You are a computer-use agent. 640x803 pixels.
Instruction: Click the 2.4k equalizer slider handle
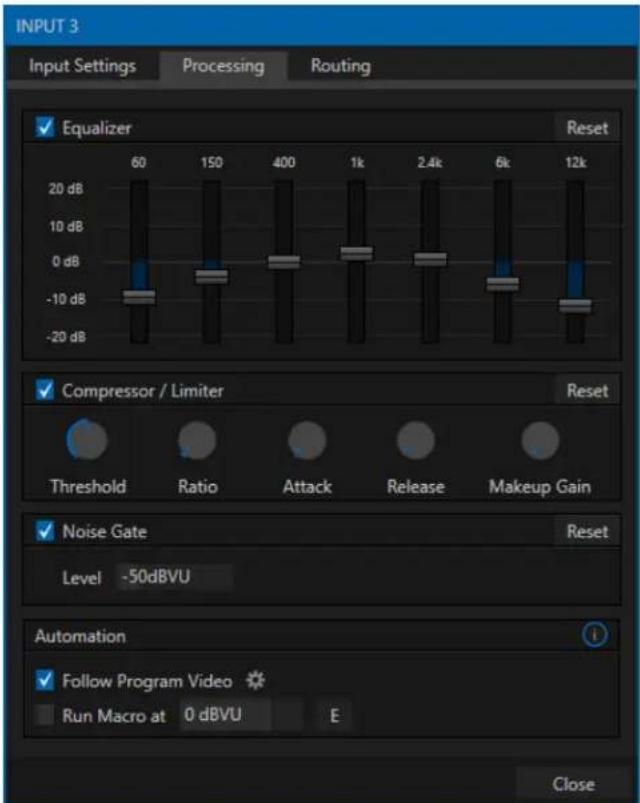coord(430,259)
